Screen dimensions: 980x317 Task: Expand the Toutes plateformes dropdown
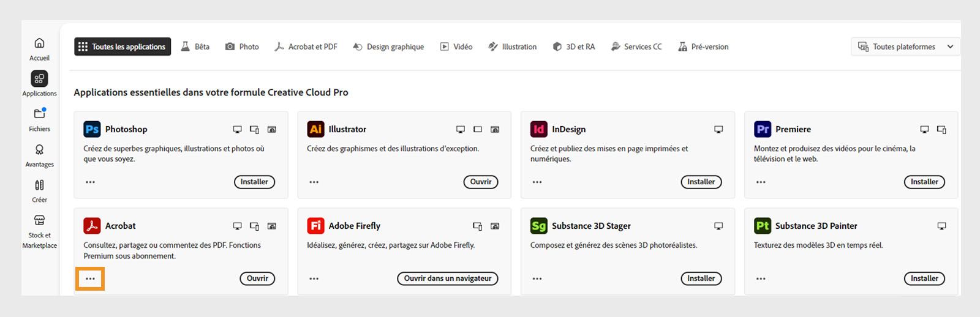click(905, 47)
